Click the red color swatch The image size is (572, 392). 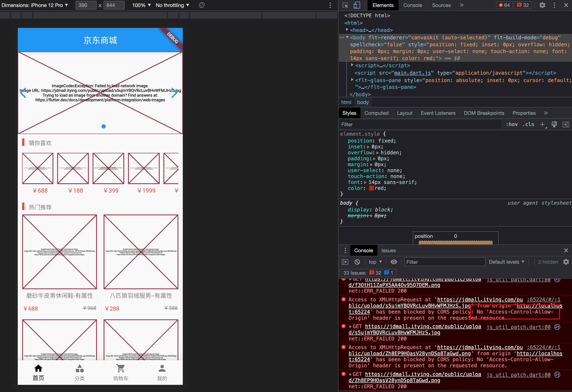[x=371, y=188]
